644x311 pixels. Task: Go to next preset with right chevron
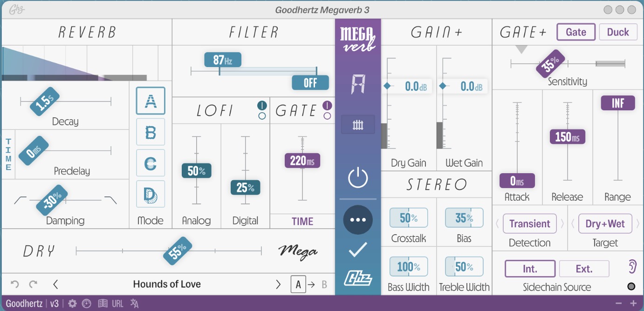[279, 284]
